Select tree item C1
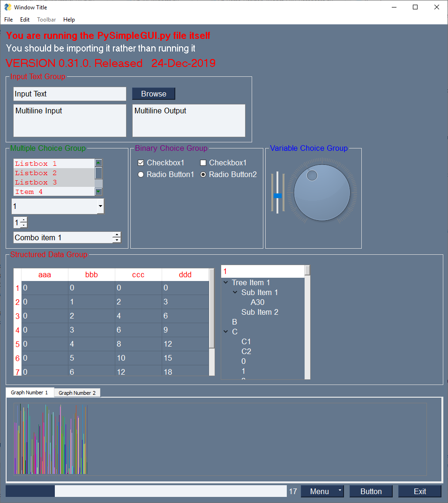This screenshot has width=448, height=503. point(246,341)
